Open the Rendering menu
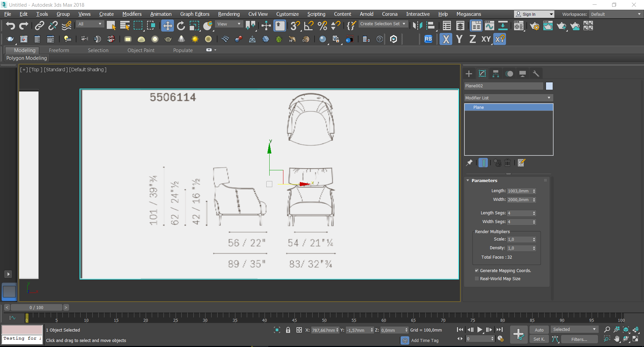Viewport: 644px width, 347px height. [229, 14]
